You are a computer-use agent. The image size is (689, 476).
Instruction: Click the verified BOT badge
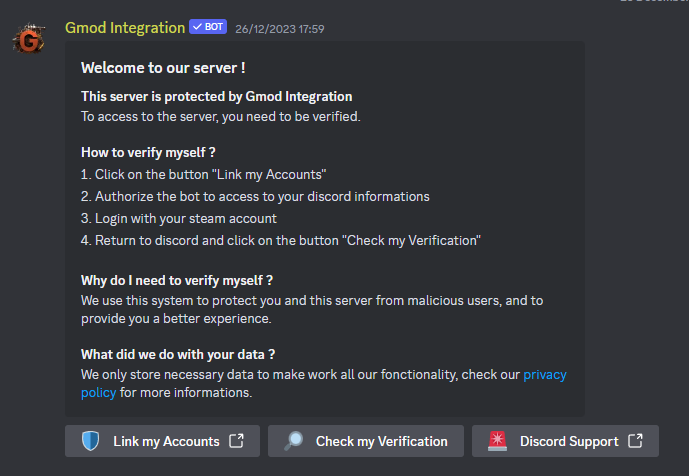coord(208,27)
